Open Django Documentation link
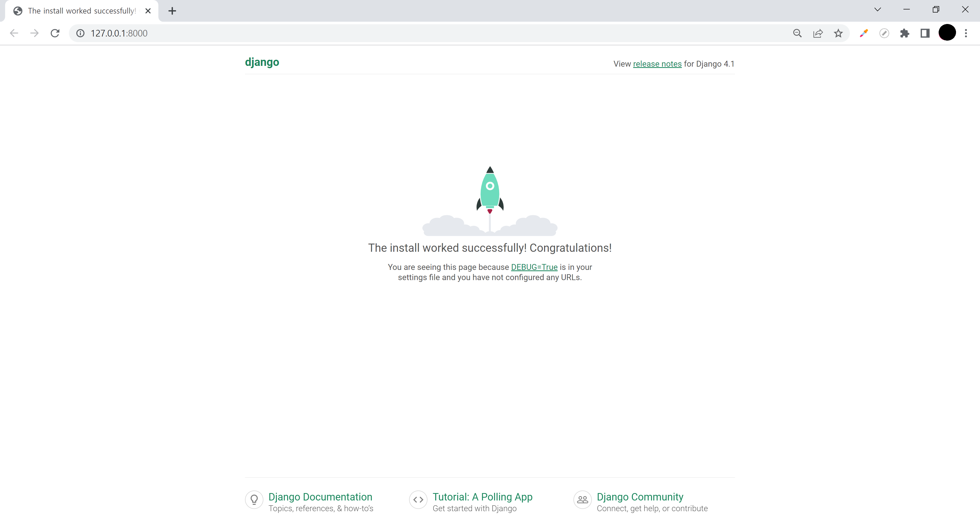Image resolution: width=980 pixels, height=526 pixels. pyautogui.click(x=320, y=497)
